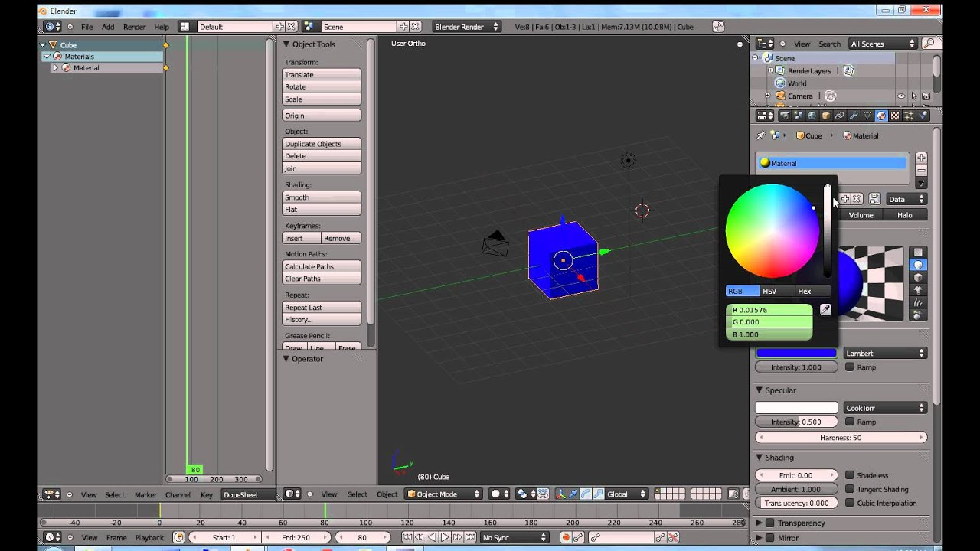Open the Blender Render engine dropdown

click(466, 27)
